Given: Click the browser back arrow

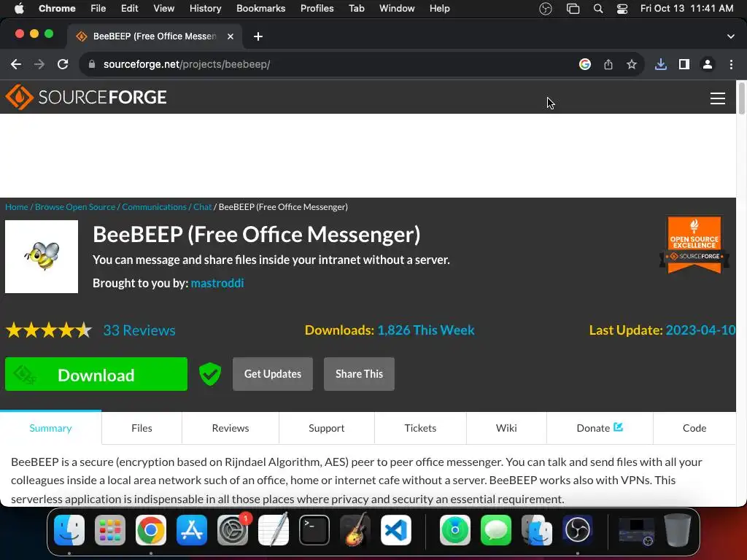Looking at the screenshot, I should pos(16,64).
